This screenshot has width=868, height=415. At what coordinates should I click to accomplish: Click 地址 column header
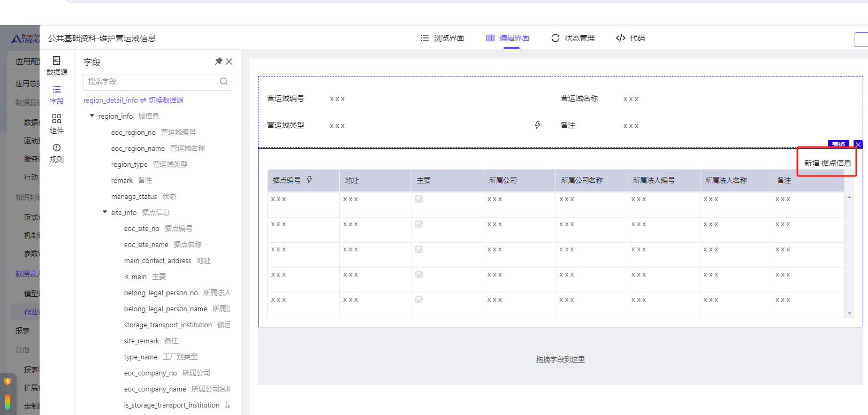pyautogui.click(x=375, y=181)
